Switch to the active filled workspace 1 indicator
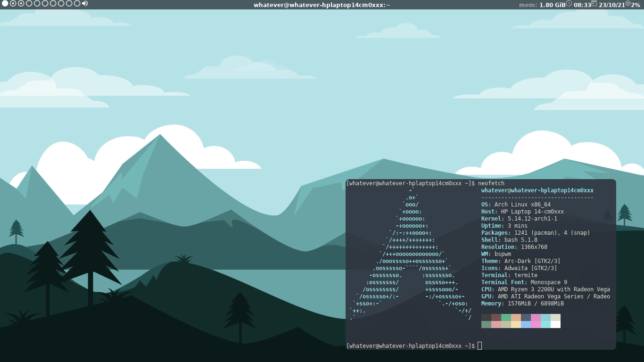The width and height of the screenshot is (644, 362). click(5, 3)
